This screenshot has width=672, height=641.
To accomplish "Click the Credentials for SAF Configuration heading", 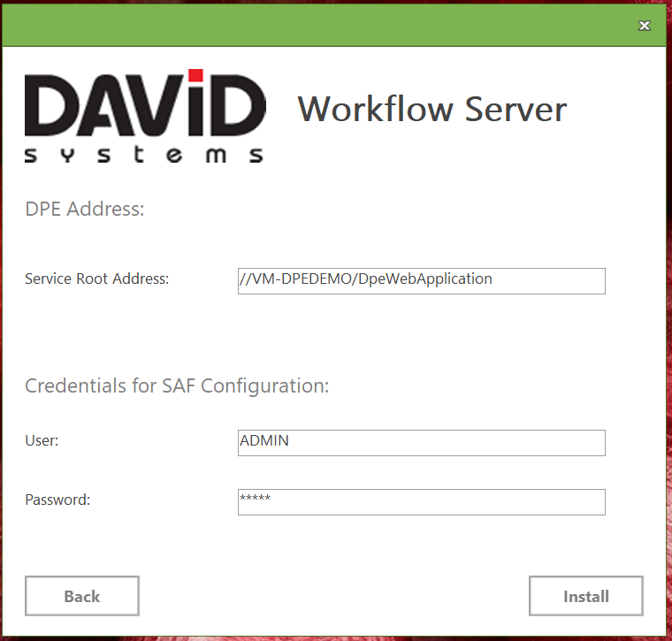I will click(x=177, y=386).
